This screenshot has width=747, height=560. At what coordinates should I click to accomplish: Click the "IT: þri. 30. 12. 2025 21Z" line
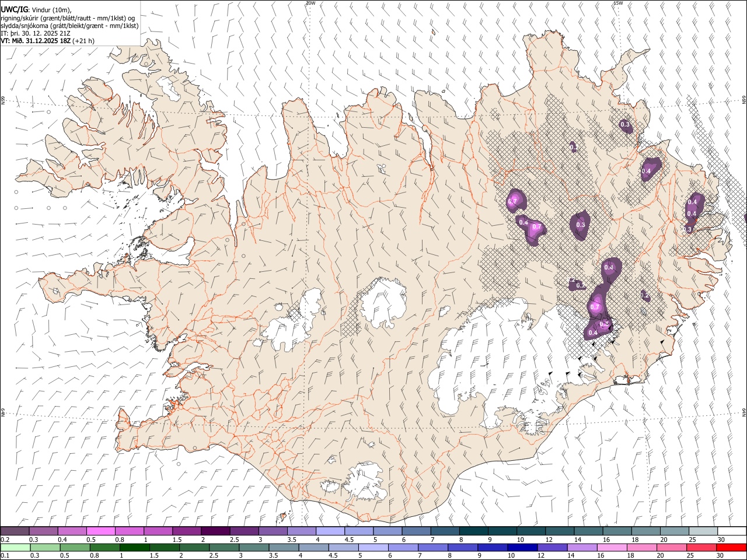36,33
